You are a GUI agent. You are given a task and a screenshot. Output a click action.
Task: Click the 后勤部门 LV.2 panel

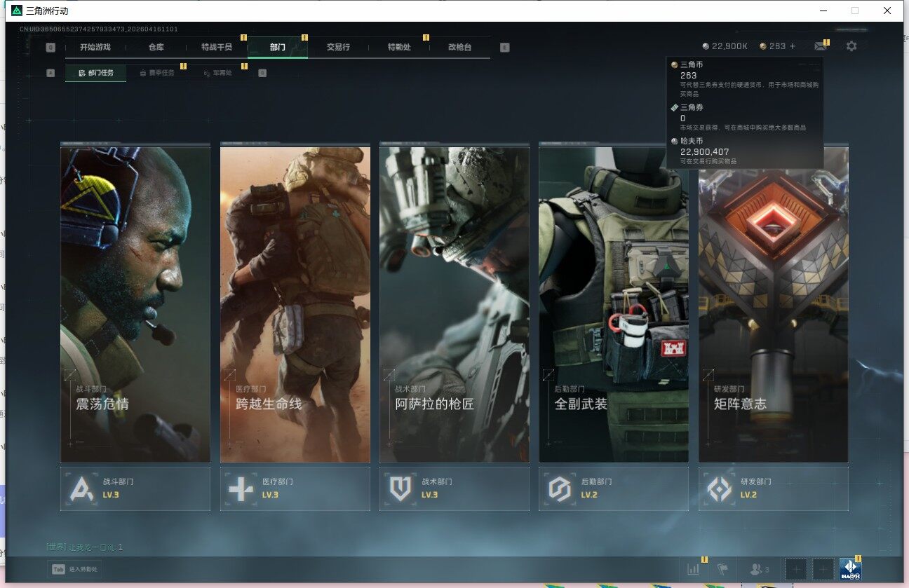(x=614, y=488)
